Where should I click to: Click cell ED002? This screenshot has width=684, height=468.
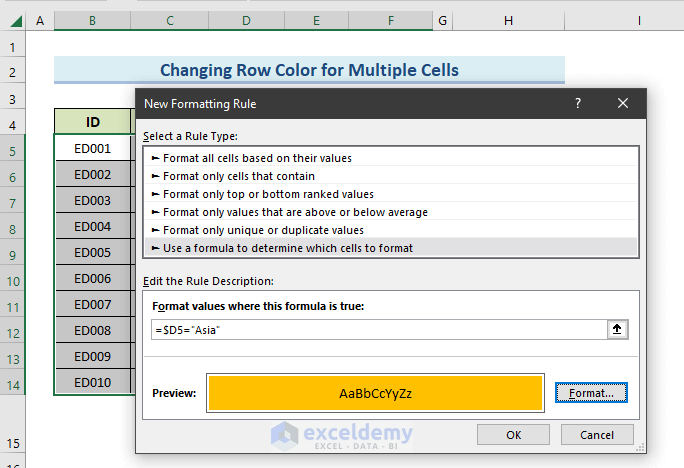(x=92, y=174)
